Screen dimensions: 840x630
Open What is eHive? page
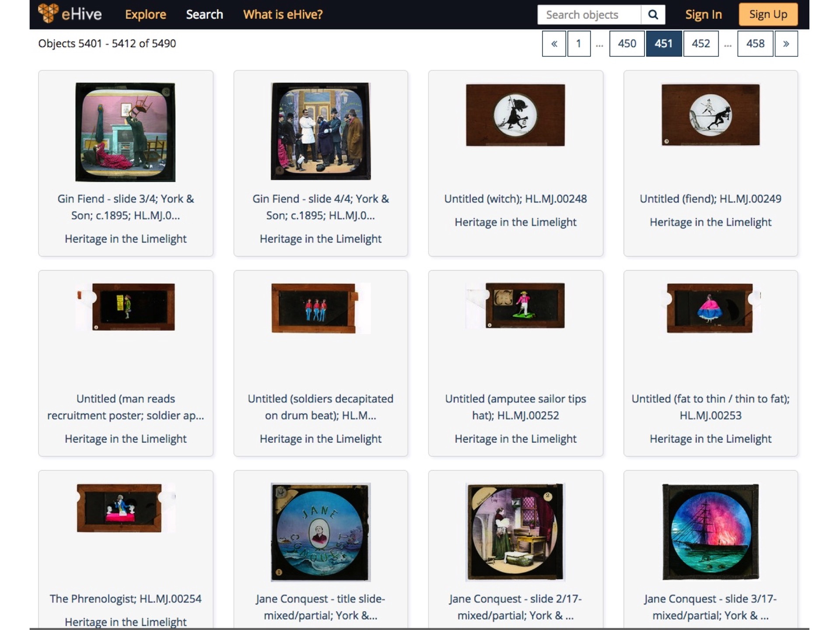283,14
